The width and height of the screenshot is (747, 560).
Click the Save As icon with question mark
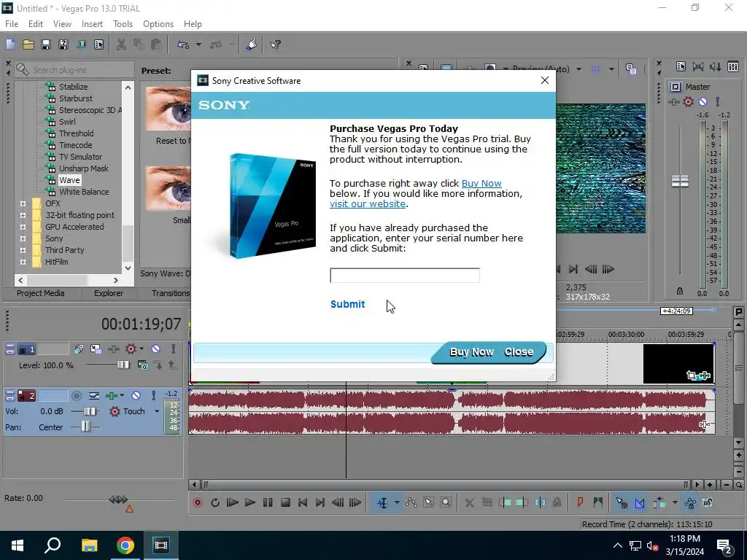point(63,44)
